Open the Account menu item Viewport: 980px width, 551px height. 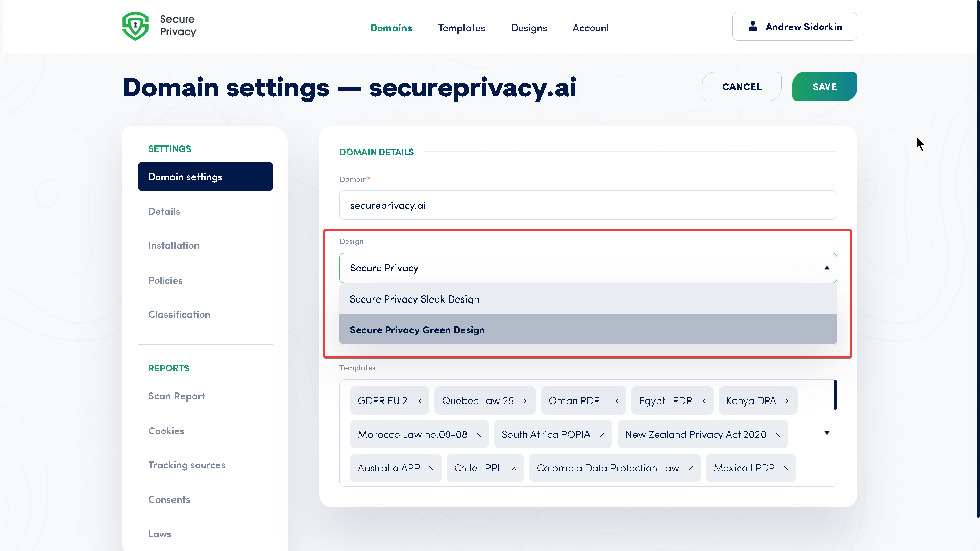coord(591,28)
